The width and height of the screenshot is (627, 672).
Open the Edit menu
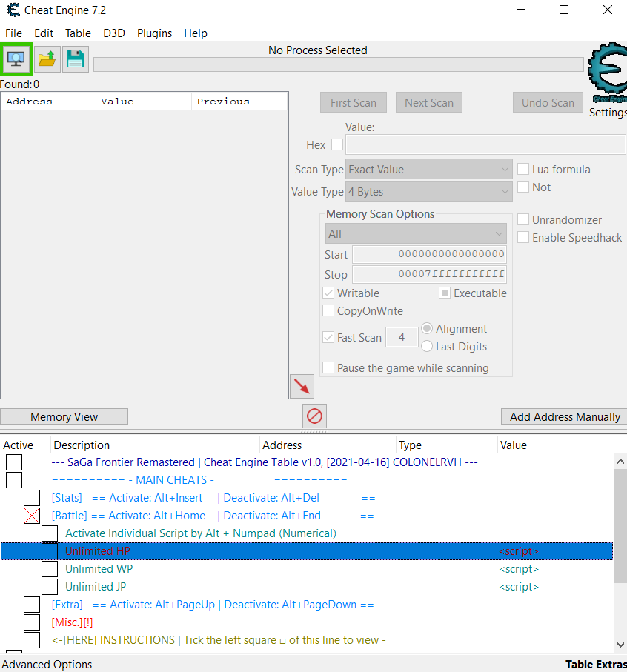click(44, 33)
